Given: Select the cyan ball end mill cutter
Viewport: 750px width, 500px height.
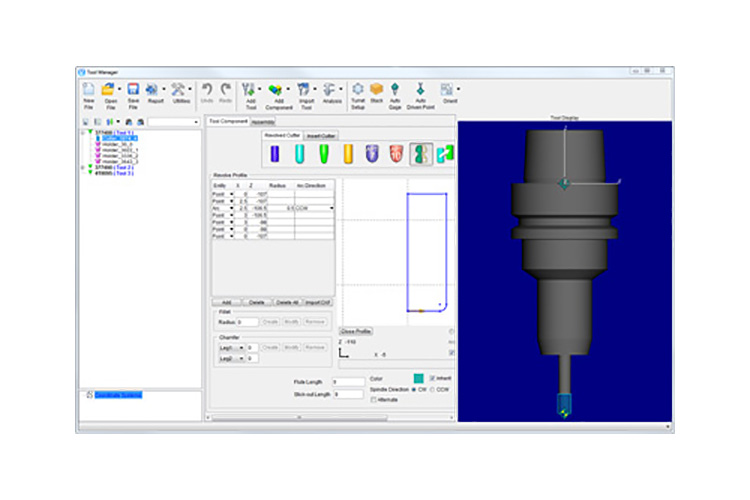Looking at the screenshot, I should 299,154.
